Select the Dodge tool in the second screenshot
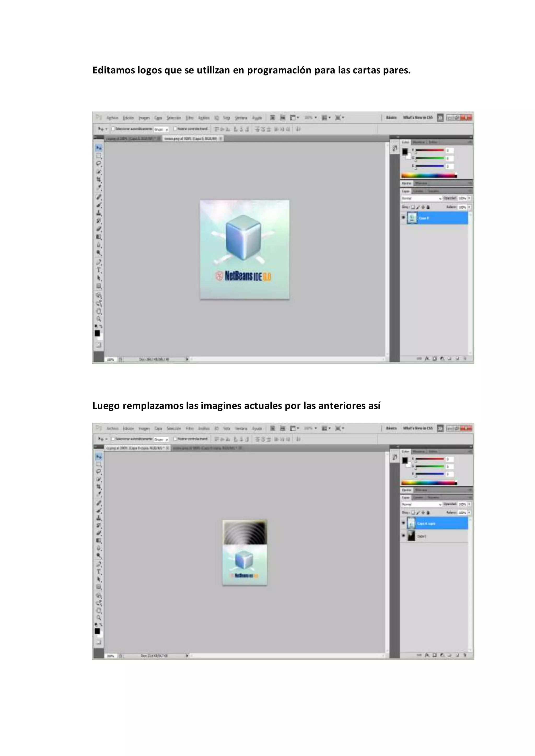Screen dimensions: 535x756 [x=98, y=556]
